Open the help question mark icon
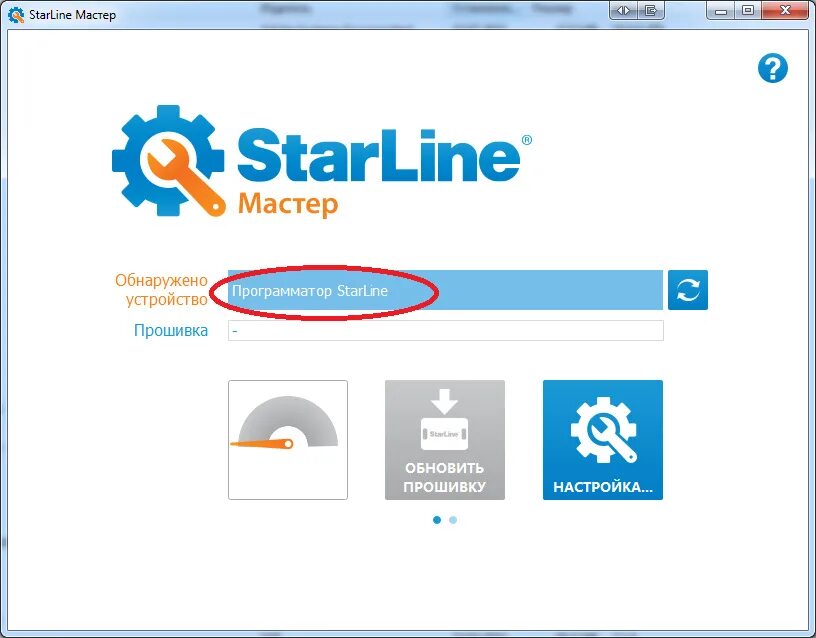 coord(773,68)
